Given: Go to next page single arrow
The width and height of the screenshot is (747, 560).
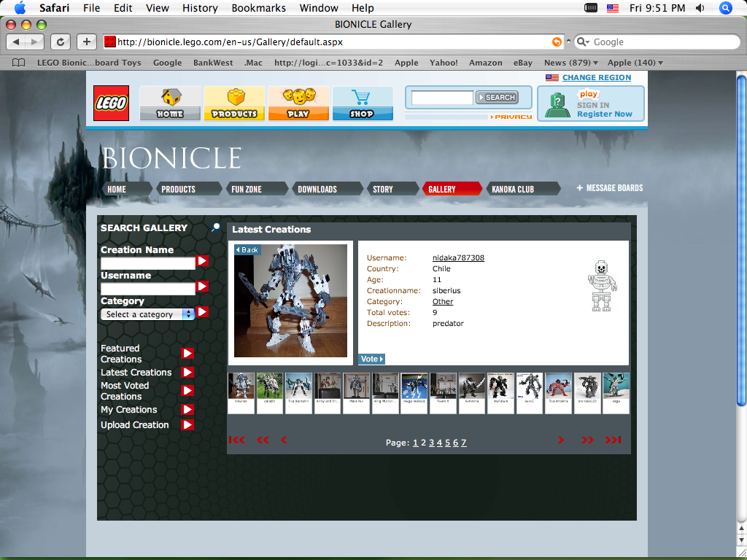Looking at the screenshot, I should [x=561, y=440].
